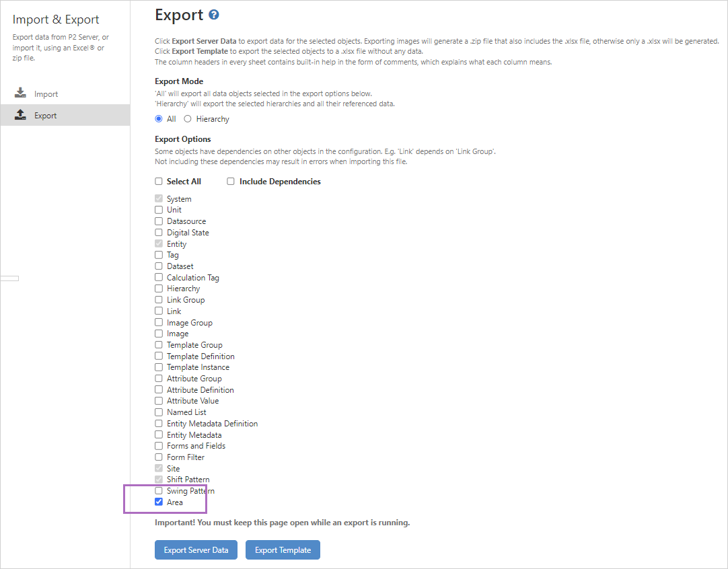Check the Entity Metadata Definition option
This screenshot has width=728, height=569.
tap(159, 424)
